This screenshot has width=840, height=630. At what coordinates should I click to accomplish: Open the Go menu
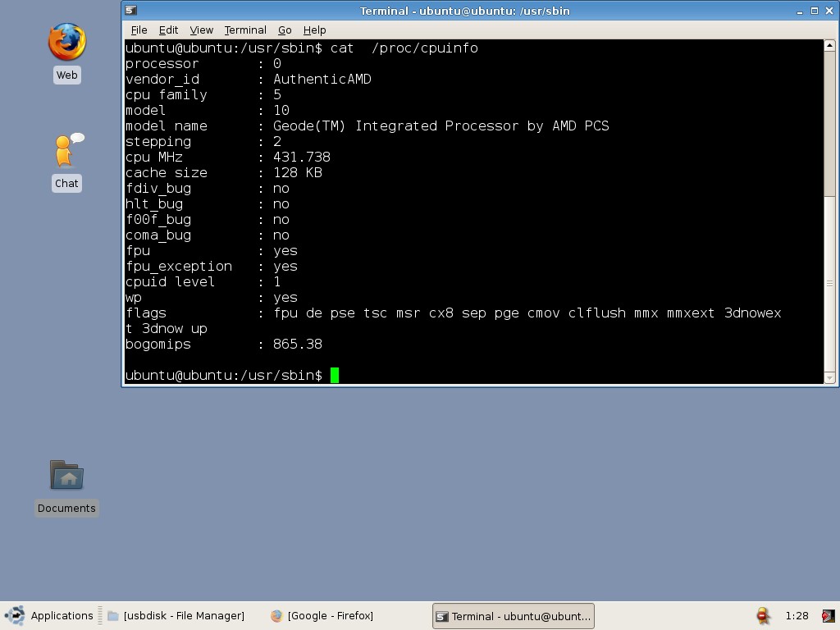pyautogui.click(x=285, y=30)
